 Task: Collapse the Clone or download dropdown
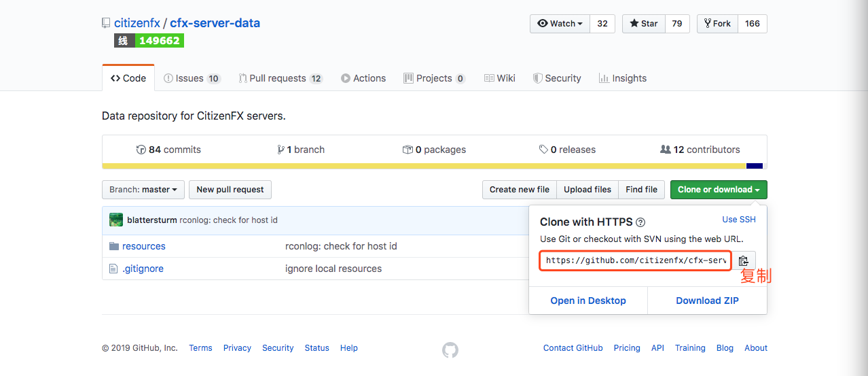tap(718, 190)
